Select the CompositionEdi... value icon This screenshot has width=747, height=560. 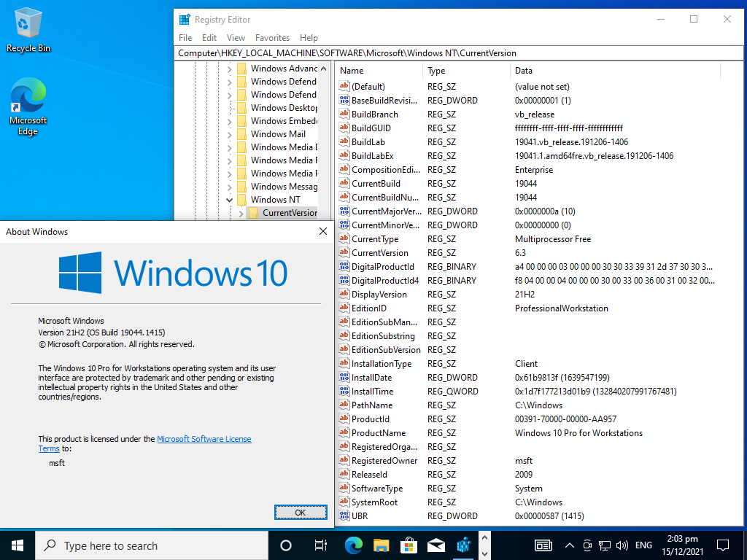344,169
